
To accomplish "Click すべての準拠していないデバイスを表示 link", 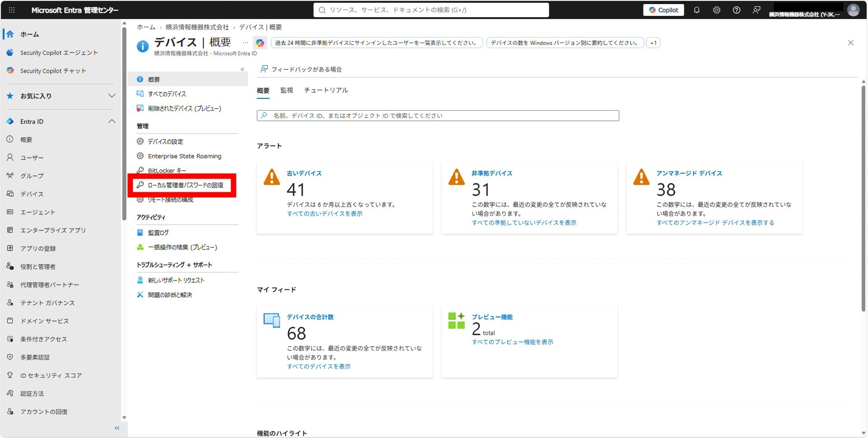I will (524, 223).
